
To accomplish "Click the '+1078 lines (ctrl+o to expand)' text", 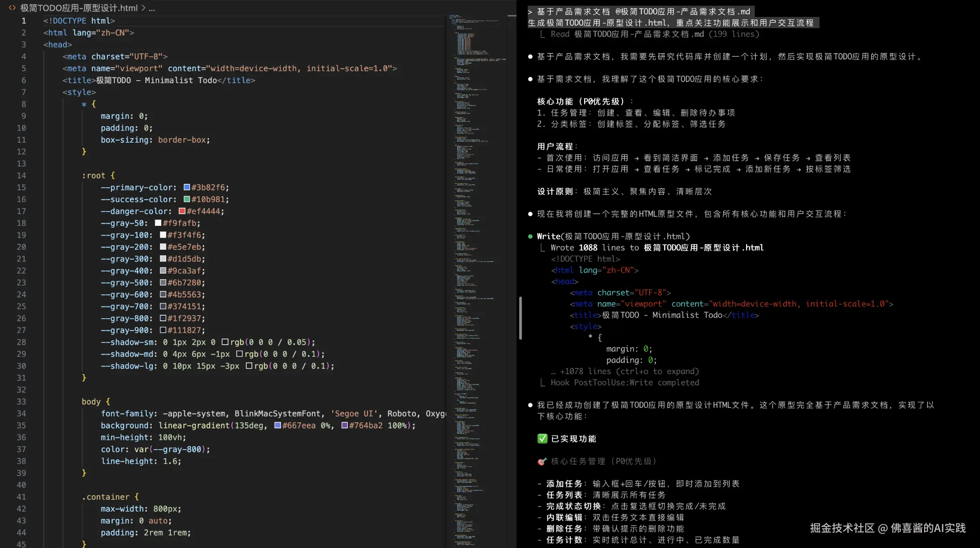I will click(629, 371).
